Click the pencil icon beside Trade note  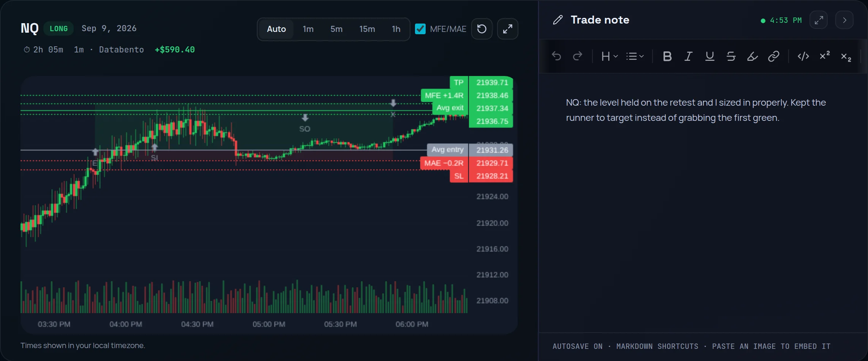[558, 20]
